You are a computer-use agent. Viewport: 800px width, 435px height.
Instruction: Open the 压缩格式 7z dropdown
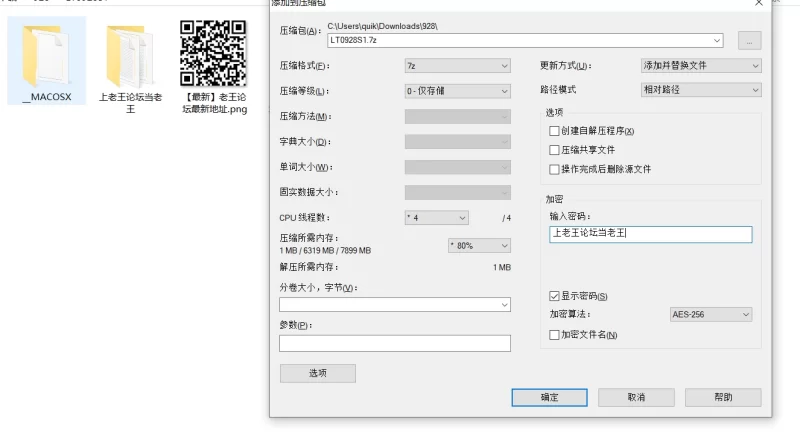457,66
